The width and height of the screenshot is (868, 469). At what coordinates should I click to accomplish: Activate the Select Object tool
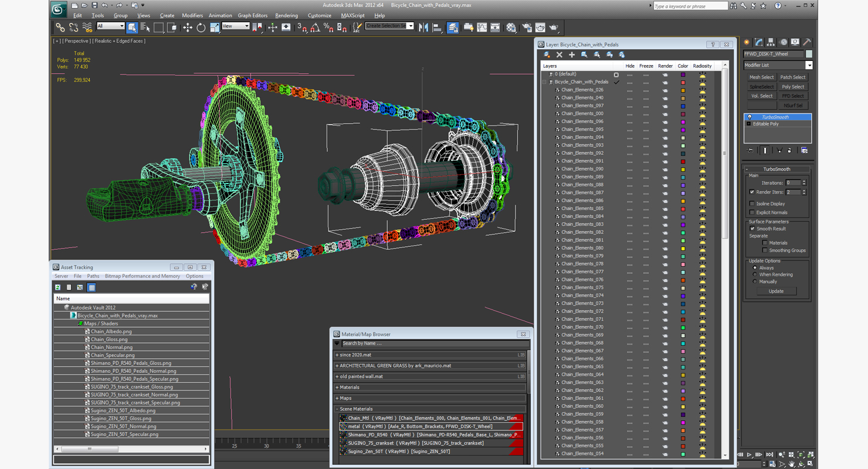coord(132,27)
